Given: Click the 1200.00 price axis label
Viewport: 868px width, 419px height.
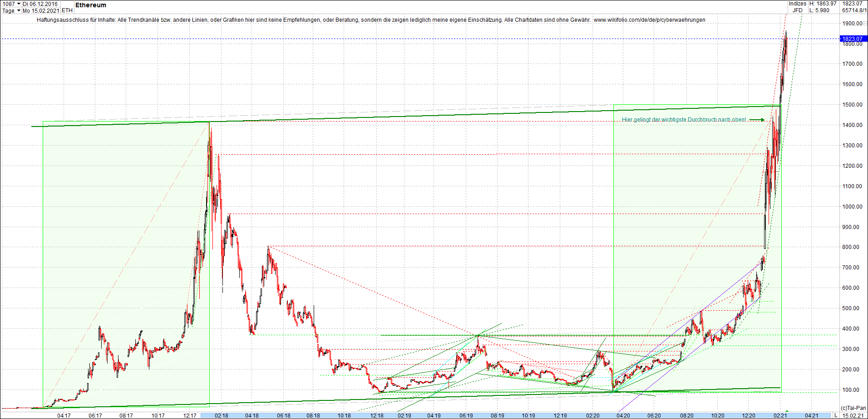Looking at the screenshot, I should pos(852,166).
